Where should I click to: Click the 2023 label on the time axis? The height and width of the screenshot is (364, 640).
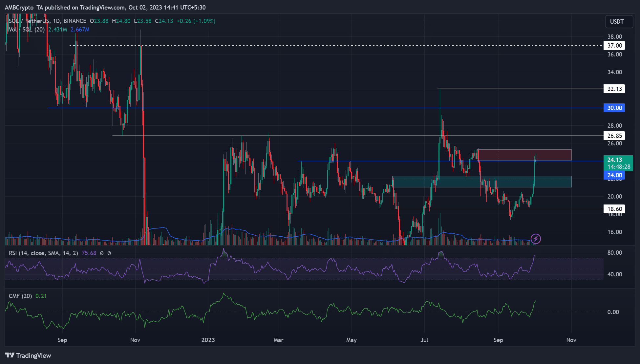pos(208,340)
